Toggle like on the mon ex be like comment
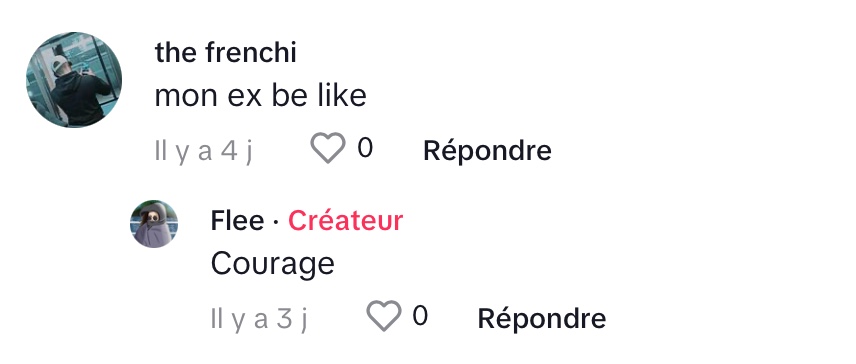The image size is (856, 364). click(x=328, y=148)
